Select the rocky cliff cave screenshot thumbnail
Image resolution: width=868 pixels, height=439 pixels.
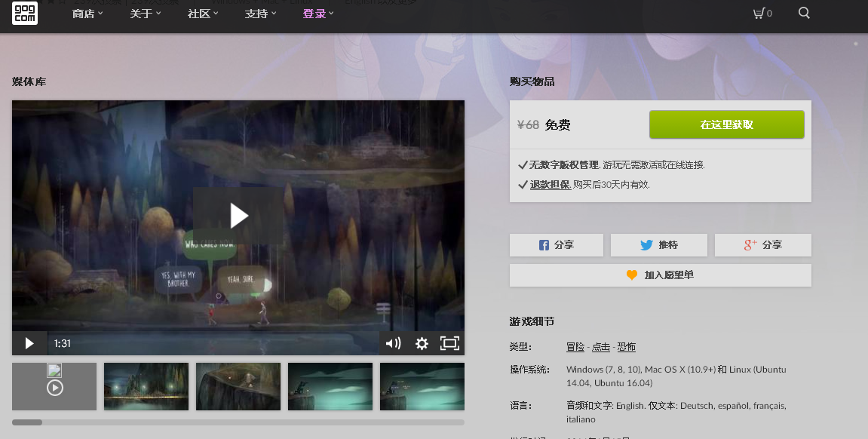238,386
